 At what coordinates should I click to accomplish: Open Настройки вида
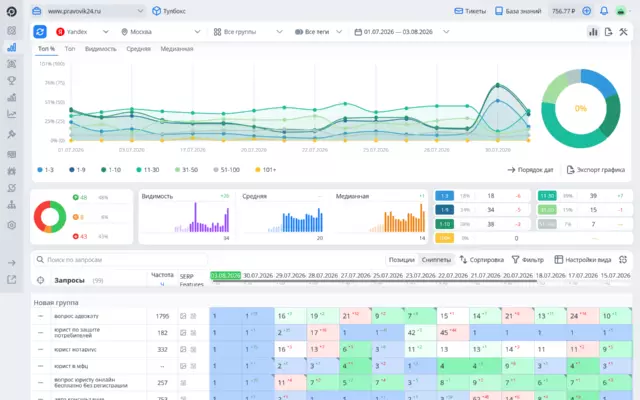(582, 260)
